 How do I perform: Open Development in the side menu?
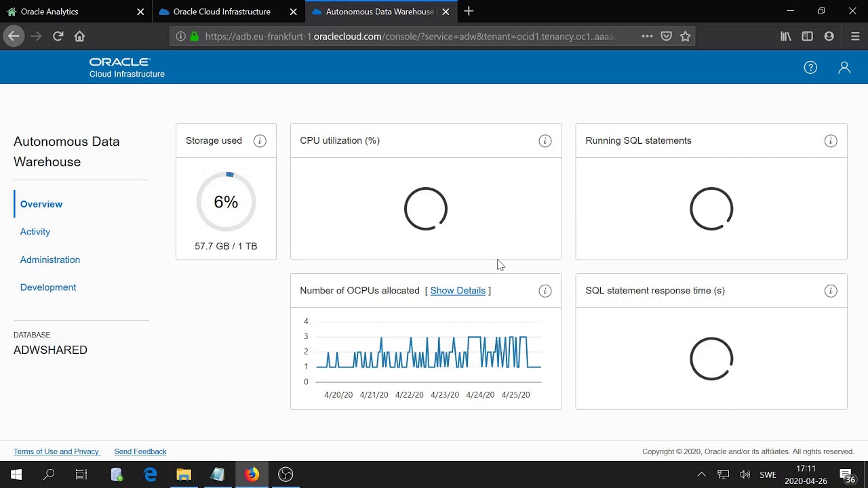pyautogui.click(x=48, y=287)
